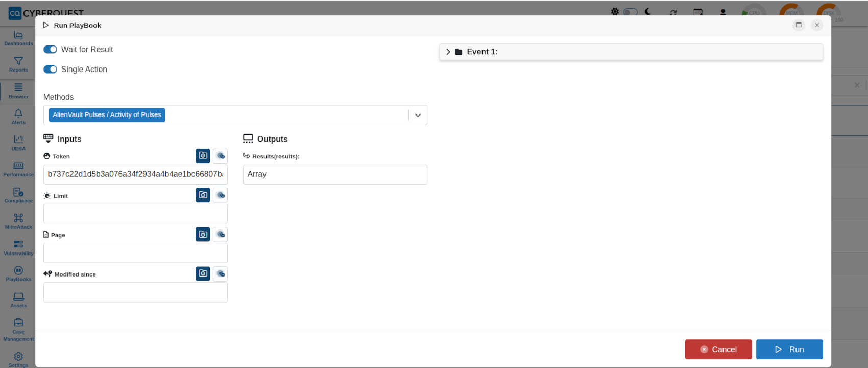Go to PlayBooks in the sidebar
The height and width of the screenshot is (368, 868).
18,274
